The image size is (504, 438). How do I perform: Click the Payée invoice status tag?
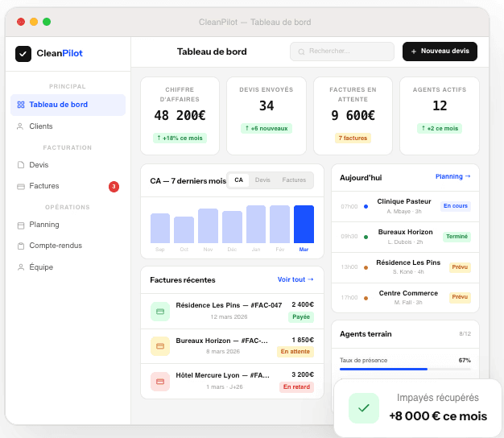tap(301, 317)
